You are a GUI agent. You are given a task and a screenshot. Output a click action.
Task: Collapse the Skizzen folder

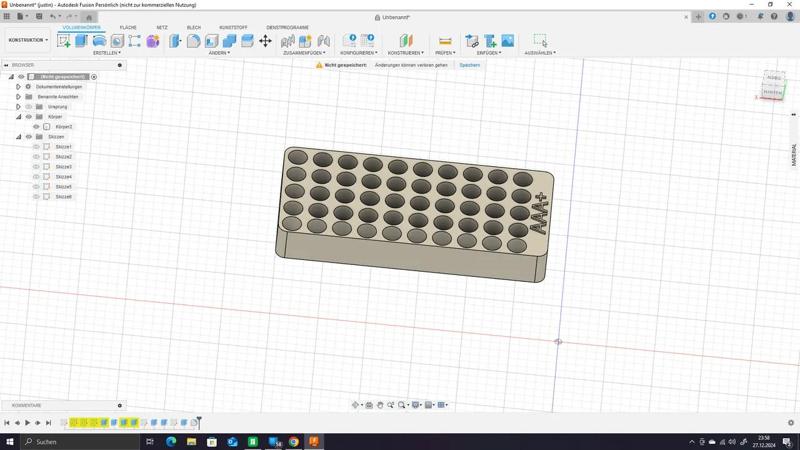point(18,137)
